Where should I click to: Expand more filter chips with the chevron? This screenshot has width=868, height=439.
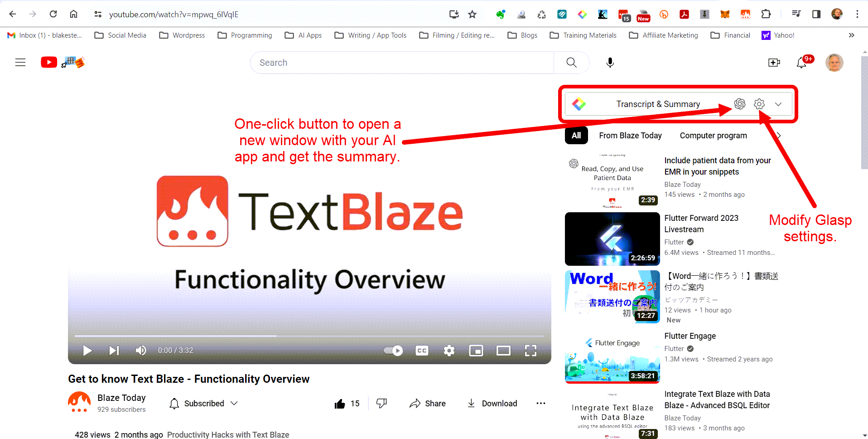[x=778, y=135]
